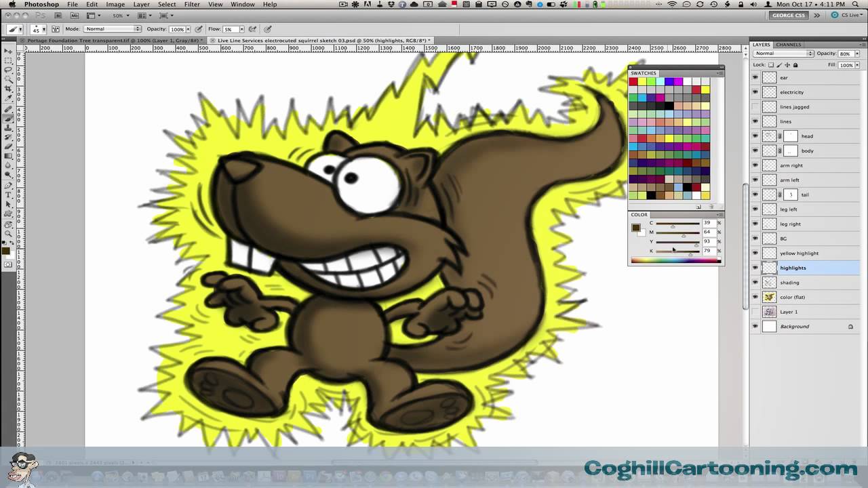Select the Magic Wand tool
The width and height of the screenshot is (868, 488).
click(8, 79)
